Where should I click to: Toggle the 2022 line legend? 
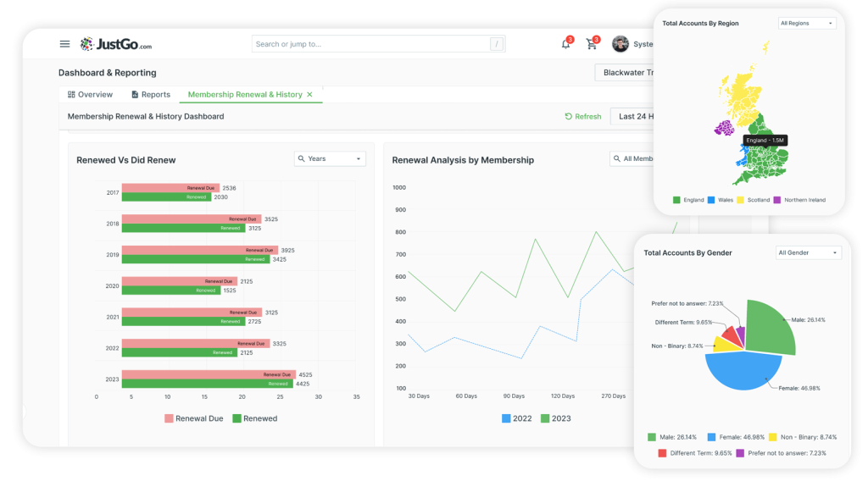point(516,418)
